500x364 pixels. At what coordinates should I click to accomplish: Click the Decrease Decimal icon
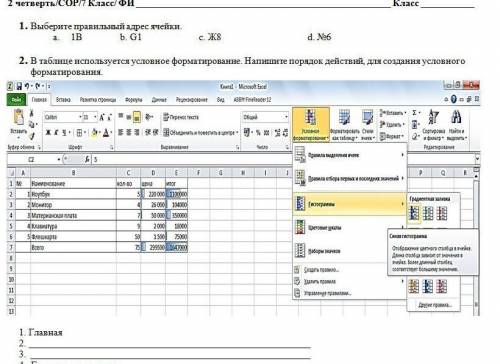click(285, 133)
